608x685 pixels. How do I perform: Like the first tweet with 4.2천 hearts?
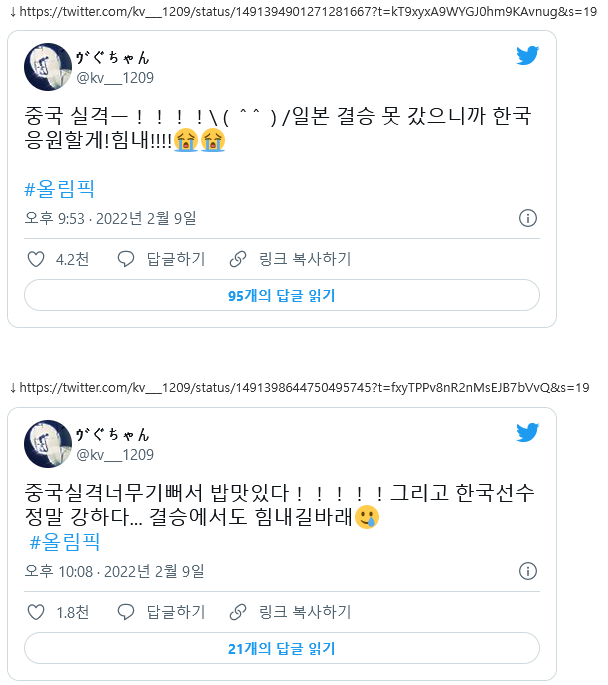click(x=36, y=259)
